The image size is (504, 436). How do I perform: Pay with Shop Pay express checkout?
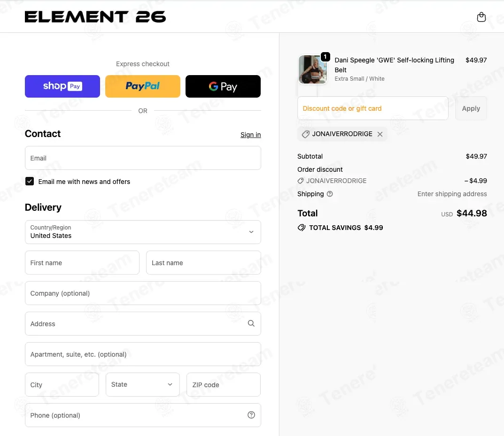tap(62, 86)
